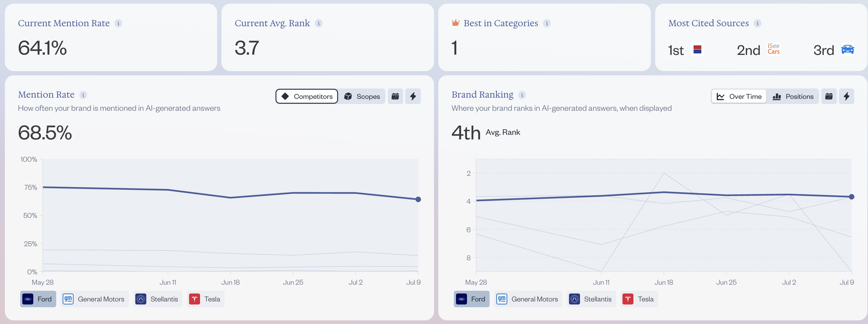The width and height of the screenshot is (868, 324).
Task: Click lightning bolt icon in Brand Ranking panel
Action: coord(846,97)
